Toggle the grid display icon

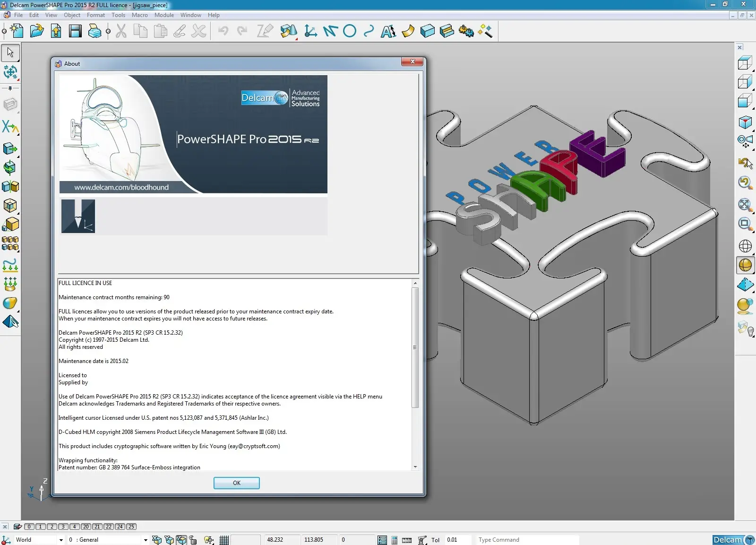coord(224,540)
